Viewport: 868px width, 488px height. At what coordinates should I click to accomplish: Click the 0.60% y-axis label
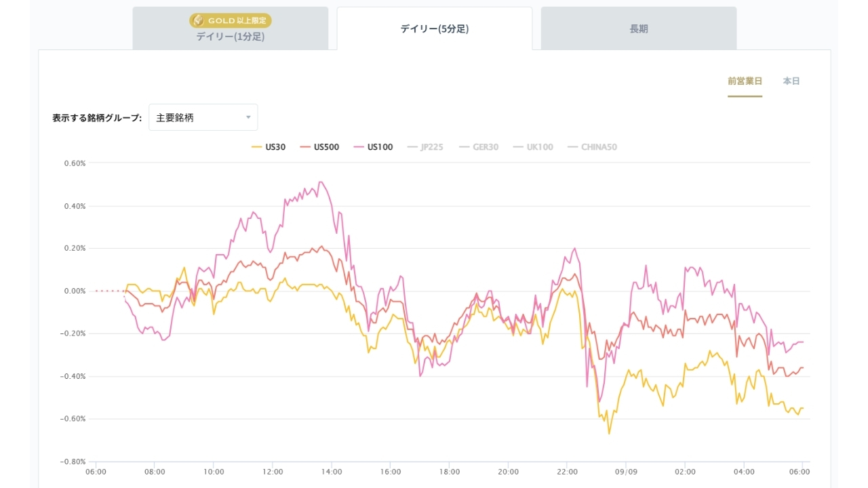click(x=75, y=163)
